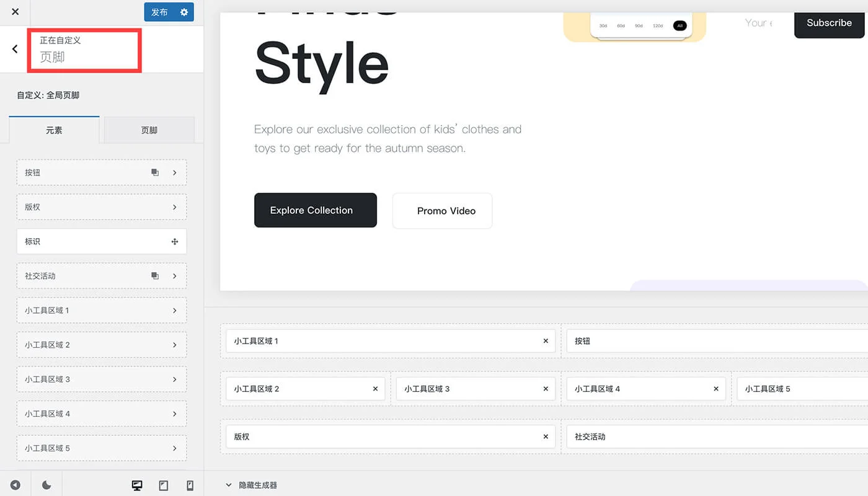Switch to tablet preview mode

[x=163, y=484]
